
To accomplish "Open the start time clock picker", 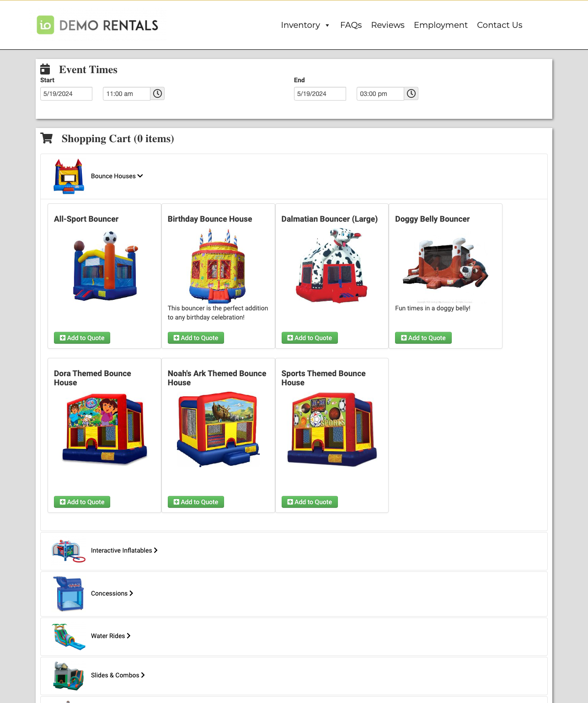I will [157, 94].
